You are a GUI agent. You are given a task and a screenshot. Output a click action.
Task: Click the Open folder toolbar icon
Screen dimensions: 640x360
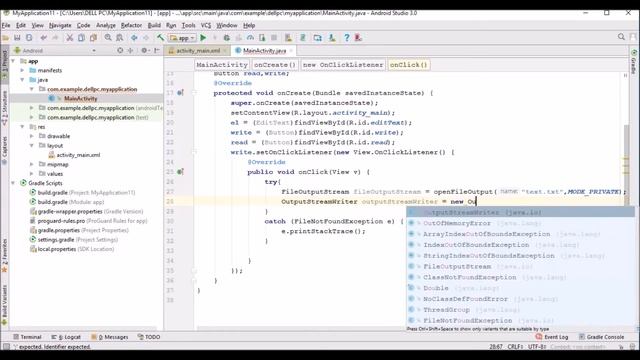pyautogui.click(x=6, y=38)
